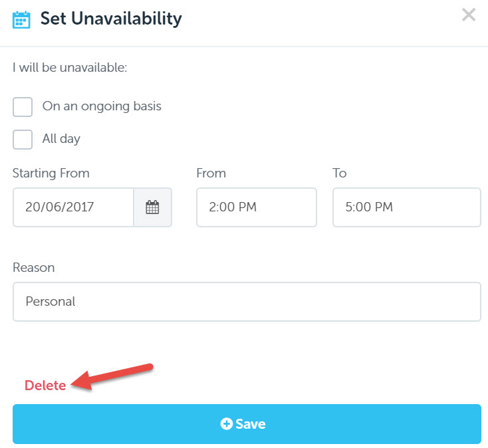Click the 'On an ongoing basis' label text
Image resolution: width=488 pixels, height=448 pixels.
point(102,106)
